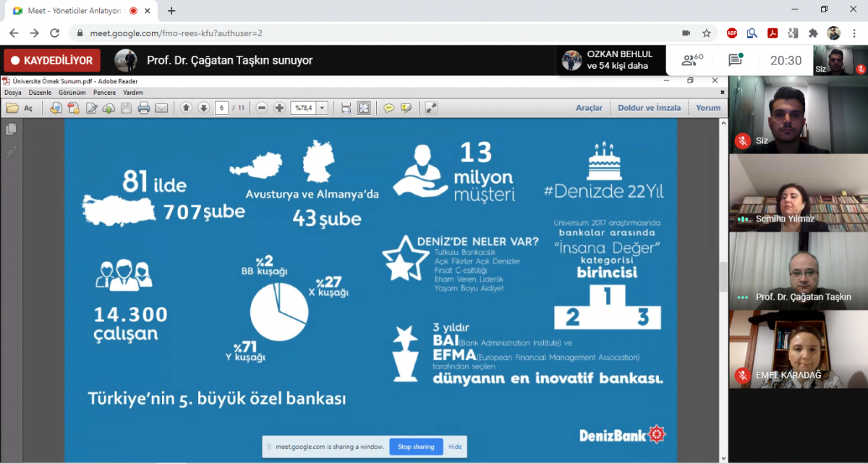Open a new browser tab

click(171, 11)
